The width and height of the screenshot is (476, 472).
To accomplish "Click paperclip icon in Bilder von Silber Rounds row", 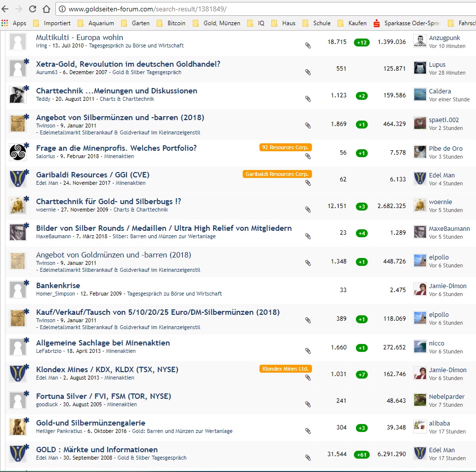I will click(x=308, y=236).
